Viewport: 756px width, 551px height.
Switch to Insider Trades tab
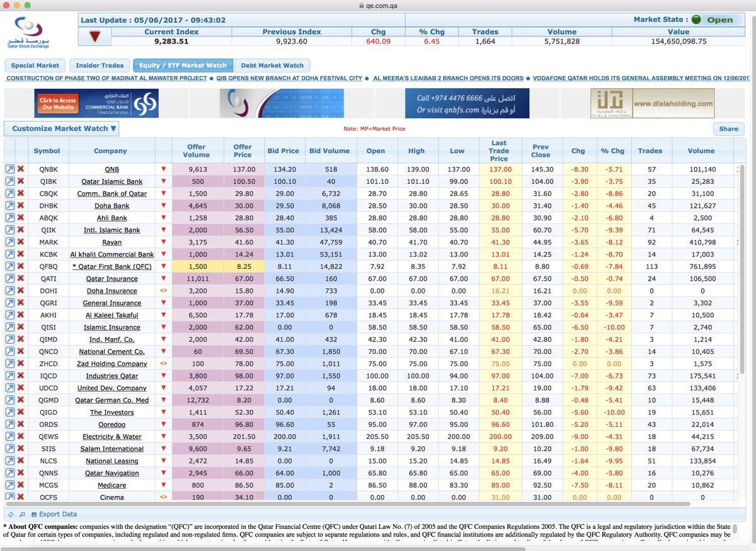coord(100,65)
